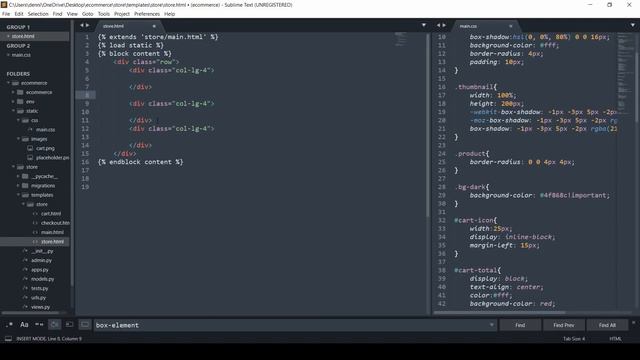Open cart.html in the sidebar
The height and width of the screenshot is (360, 640).
[51, 214]
